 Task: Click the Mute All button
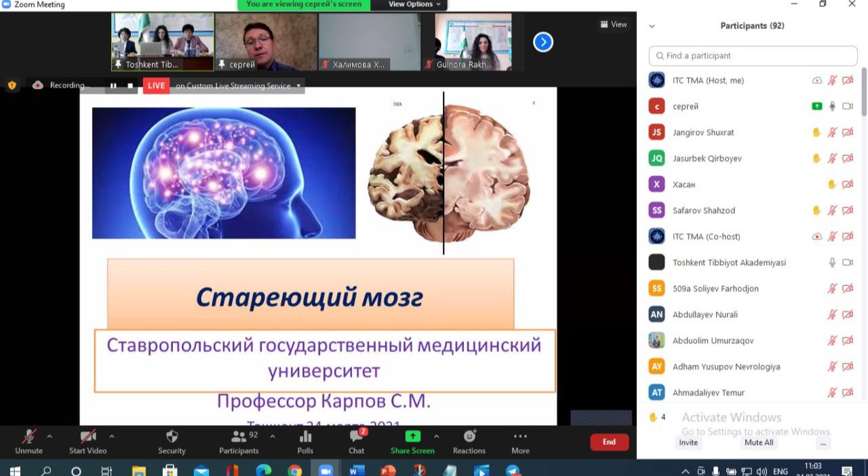[x=758, y=443]
